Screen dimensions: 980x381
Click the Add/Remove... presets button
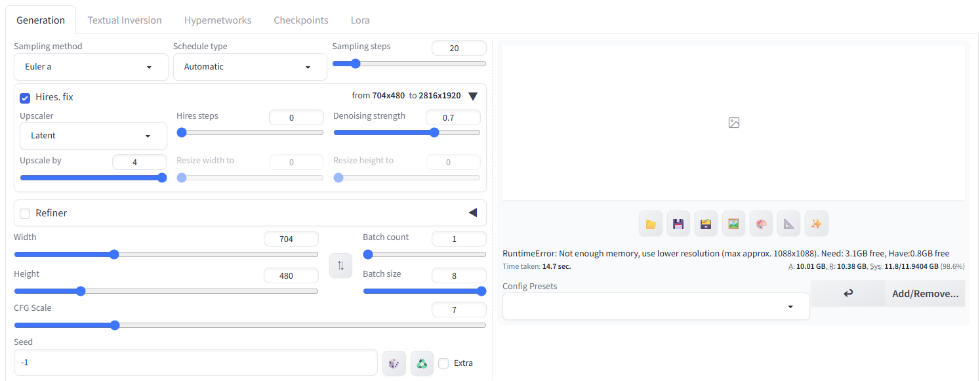click(926, 293)
